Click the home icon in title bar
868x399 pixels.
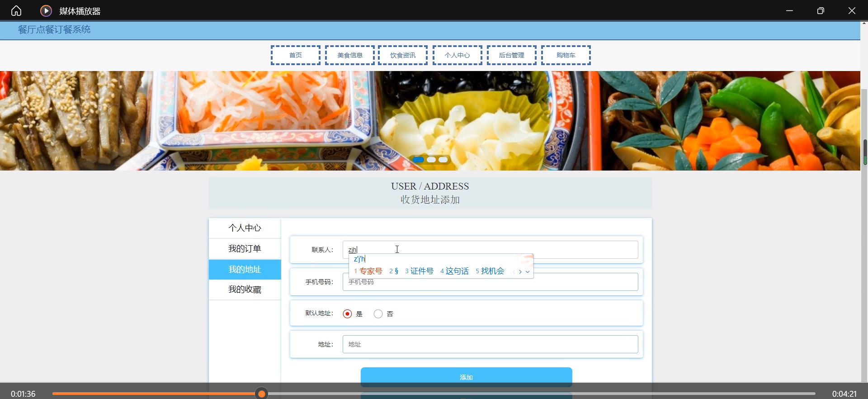point(16,10)
